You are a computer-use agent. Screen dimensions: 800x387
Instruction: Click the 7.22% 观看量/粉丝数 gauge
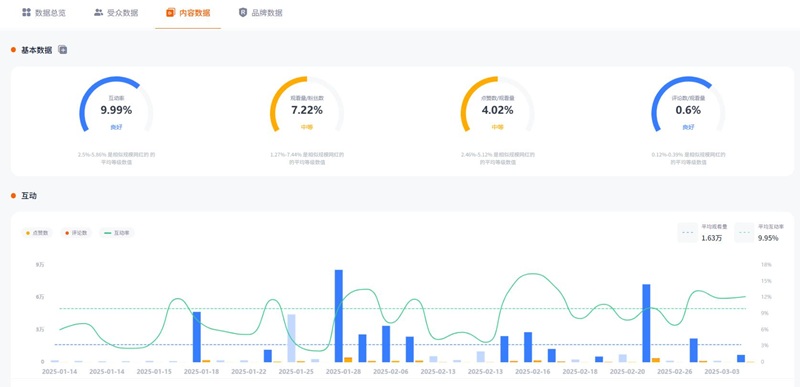pyautogui.click(x=307, y=104)
